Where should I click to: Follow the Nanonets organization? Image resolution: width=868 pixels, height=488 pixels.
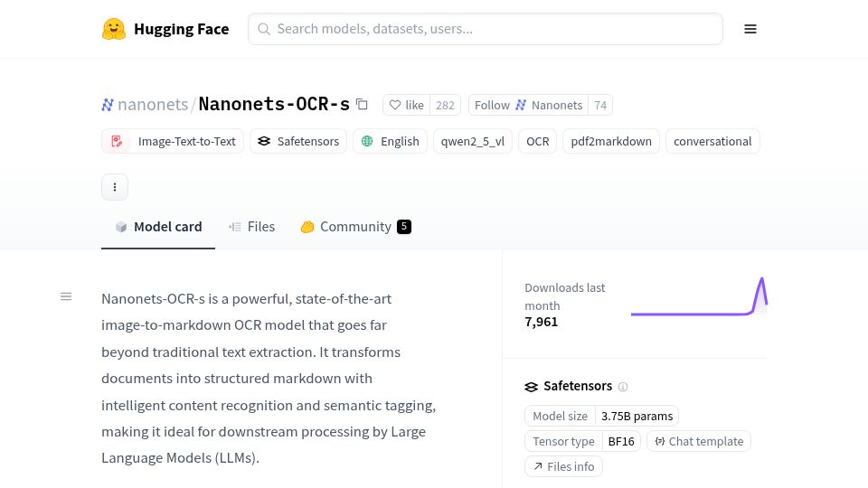tap(528, 105)
